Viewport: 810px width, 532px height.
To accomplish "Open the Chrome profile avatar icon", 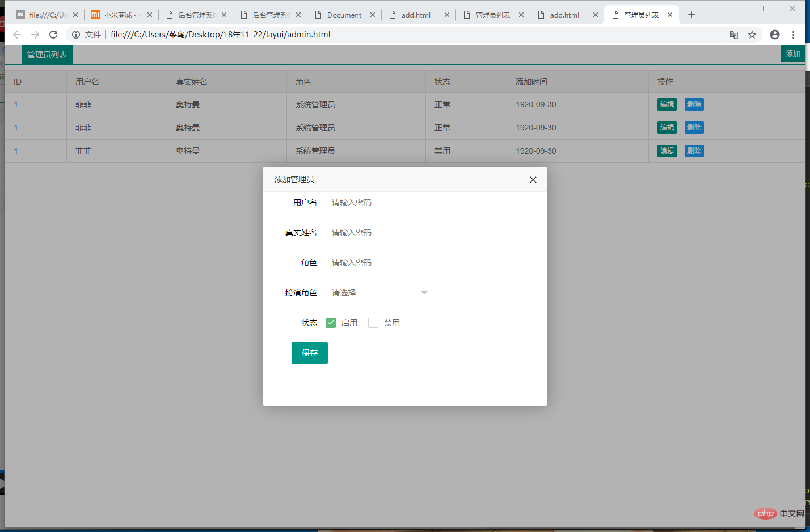I will pos(775,35).
